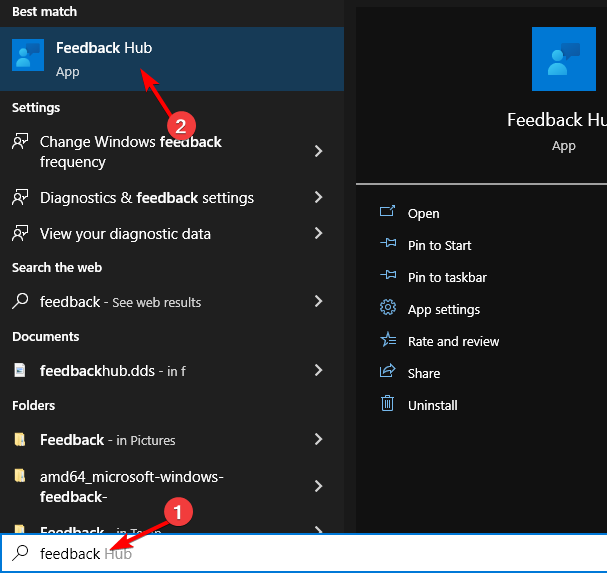
Task: Click the Best match heading
Action: pyautogui.click(x=45, y=12)
